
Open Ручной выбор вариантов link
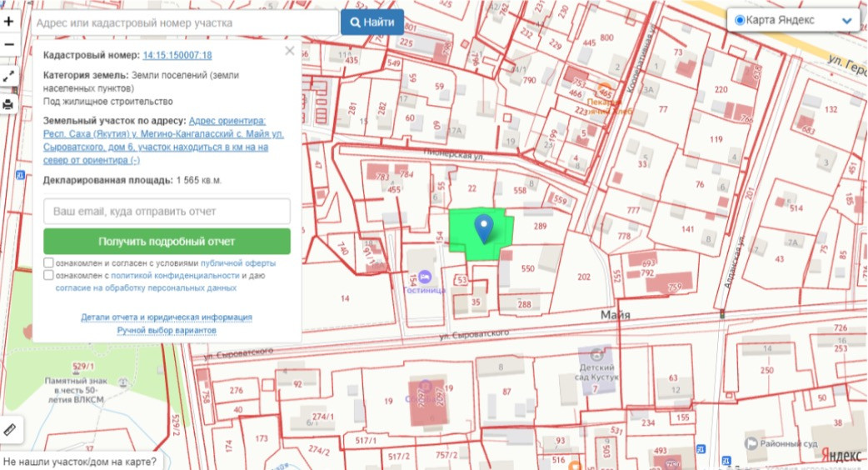coord(167,331)
